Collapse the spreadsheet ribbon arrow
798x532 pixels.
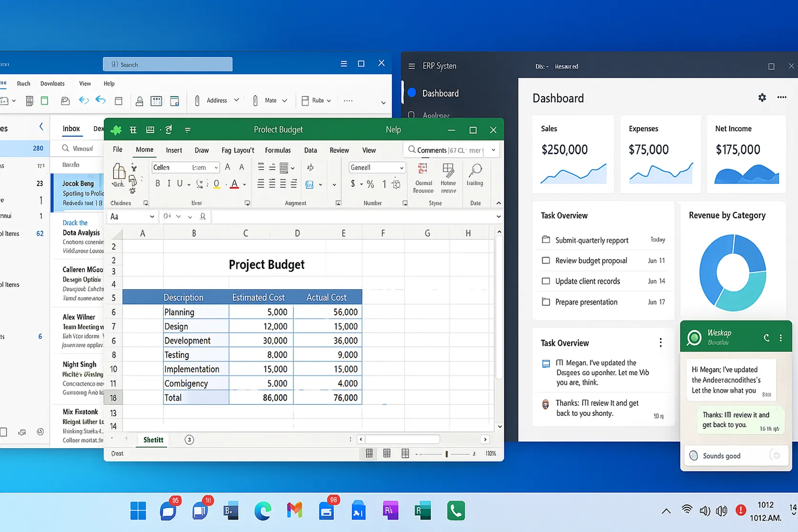point(498,203)
